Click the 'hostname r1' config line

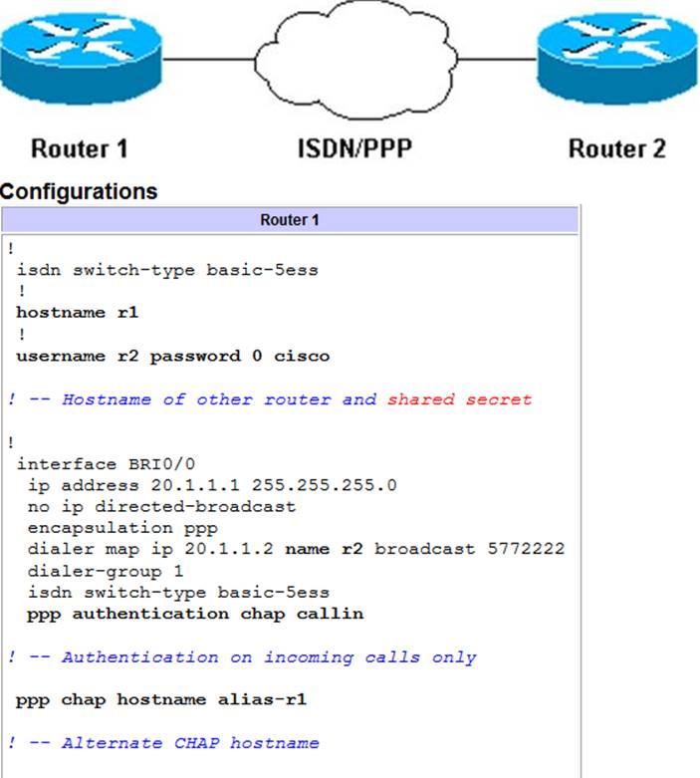[78, 313]
